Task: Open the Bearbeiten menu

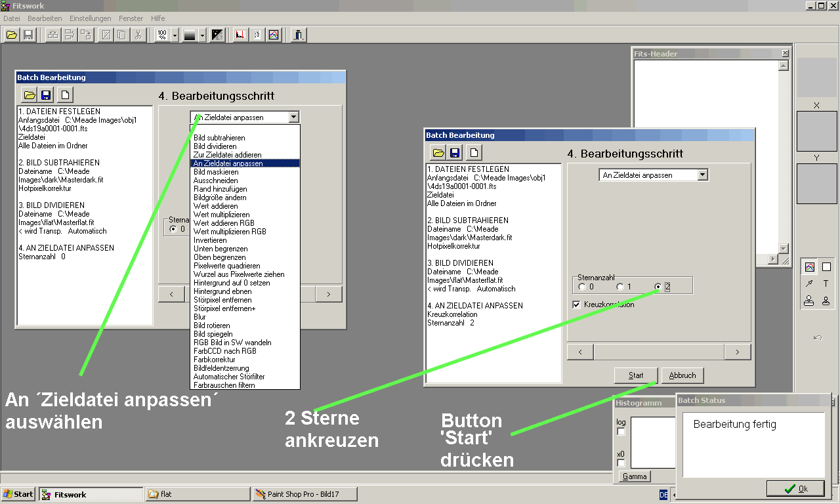Action: 45,18
